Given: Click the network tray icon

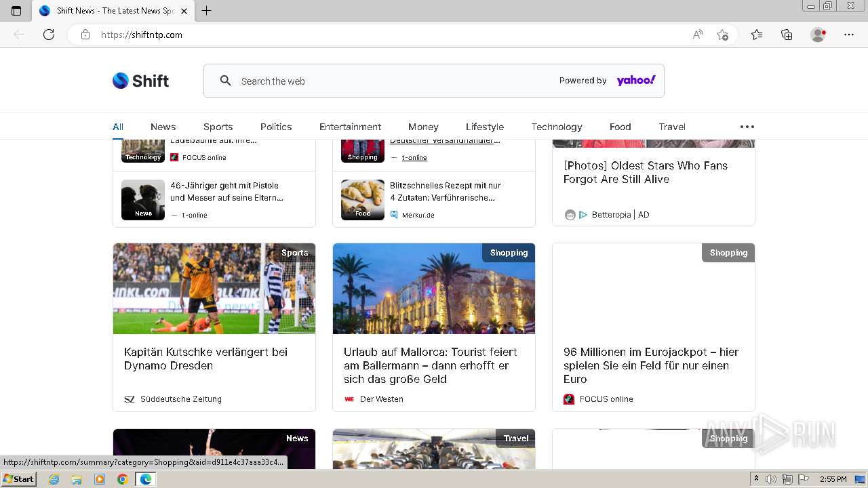Looking at the screenshot, I should [x=787, y=479].
